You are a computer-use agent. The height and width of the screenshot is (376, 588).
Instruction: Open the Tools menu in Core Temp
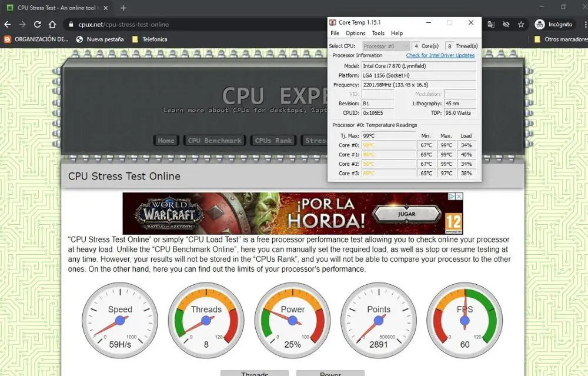[x=378, y=33]
